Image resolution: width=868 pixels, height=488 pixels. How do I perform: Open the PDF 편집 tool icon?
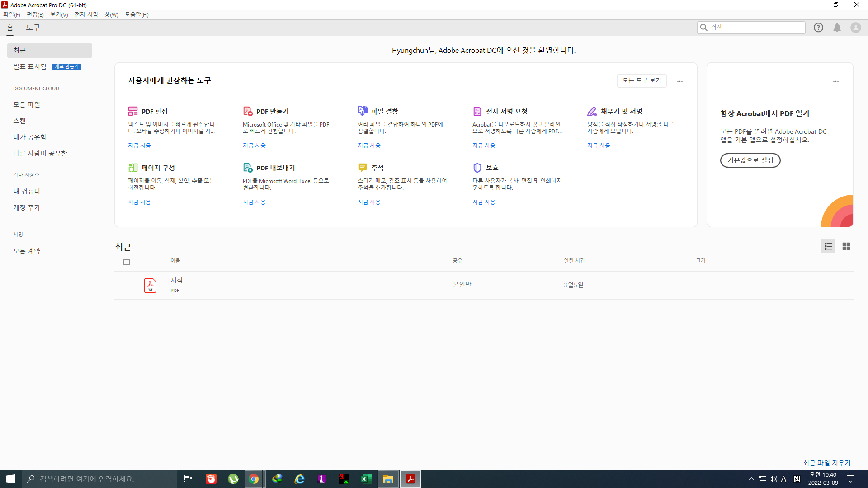click(133, 111)
